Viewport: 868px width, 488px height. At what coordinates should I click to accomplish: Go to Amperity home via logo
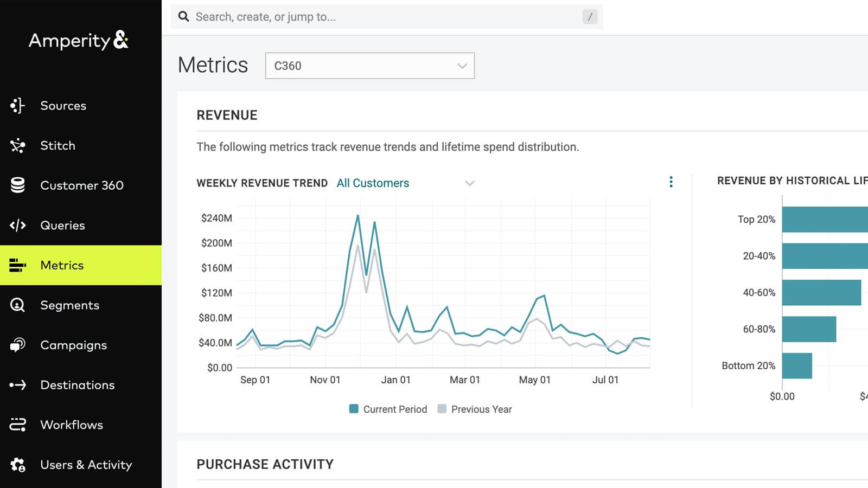click(78, 41)
